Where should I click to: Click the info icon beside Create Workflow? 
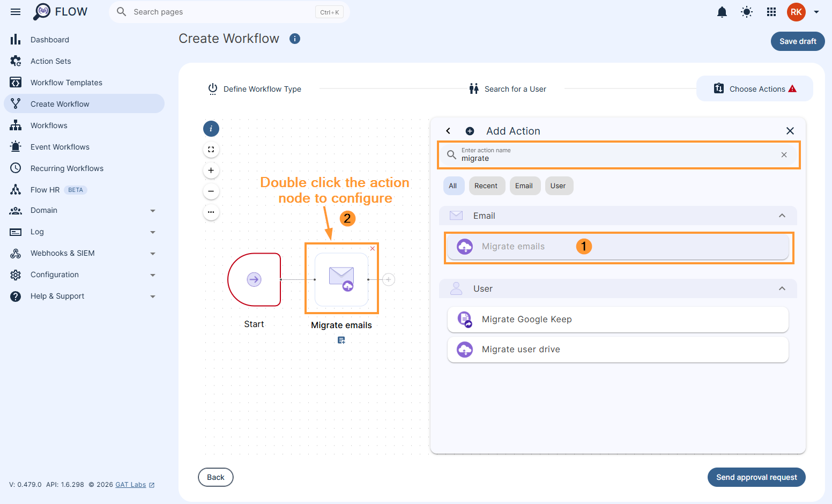pos(295,39)
